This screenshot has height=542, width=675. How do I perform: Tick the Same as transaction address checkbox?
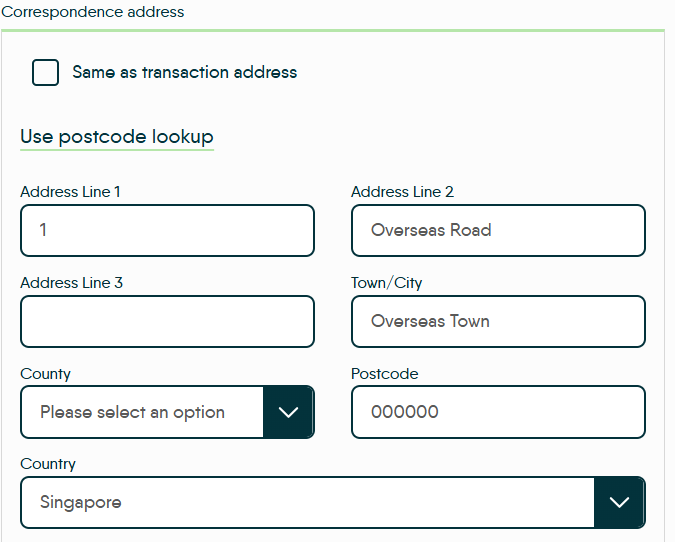click(x=45, y=72)
